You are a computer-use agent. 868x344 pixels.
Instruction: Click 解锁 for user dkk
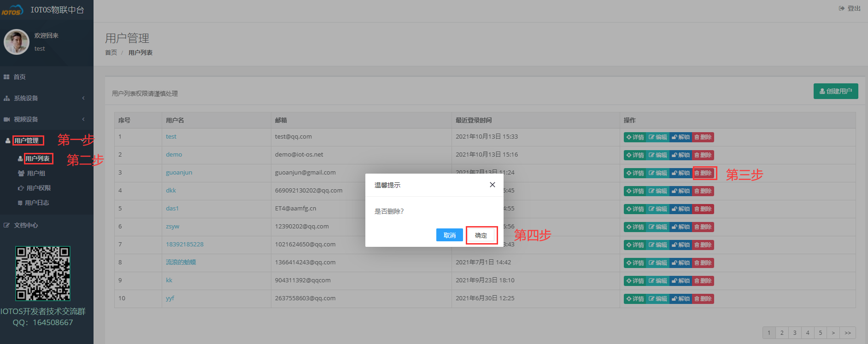680,191
